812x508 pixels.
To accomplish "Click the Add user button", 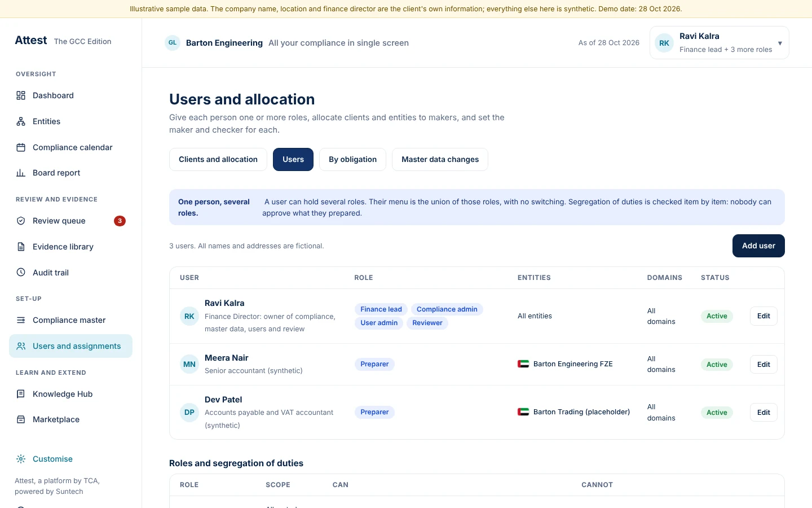I will tap(758, 246).
